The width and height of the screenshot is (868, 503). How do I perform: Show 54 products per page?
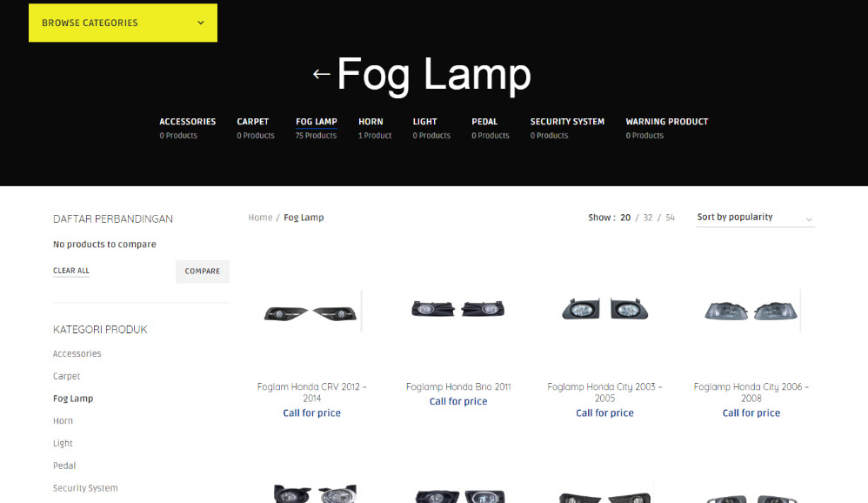(670, 218)
